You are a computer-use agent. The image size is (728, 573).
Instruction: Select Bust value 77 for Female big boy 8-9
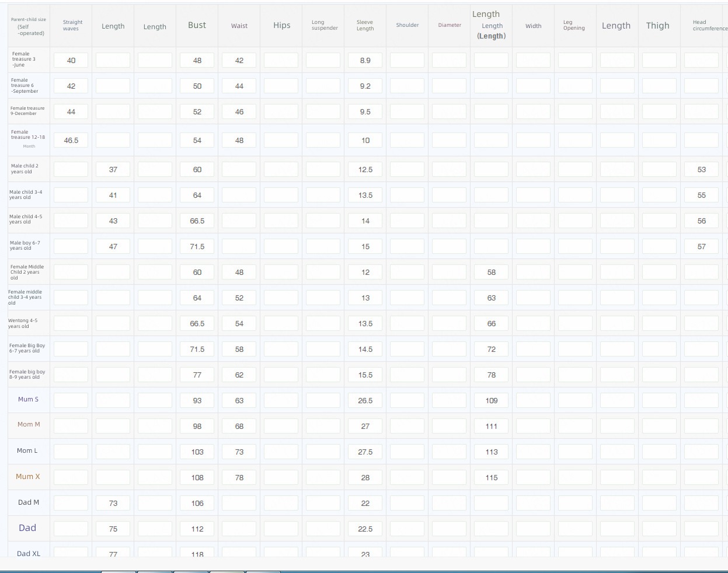(197, 375)
